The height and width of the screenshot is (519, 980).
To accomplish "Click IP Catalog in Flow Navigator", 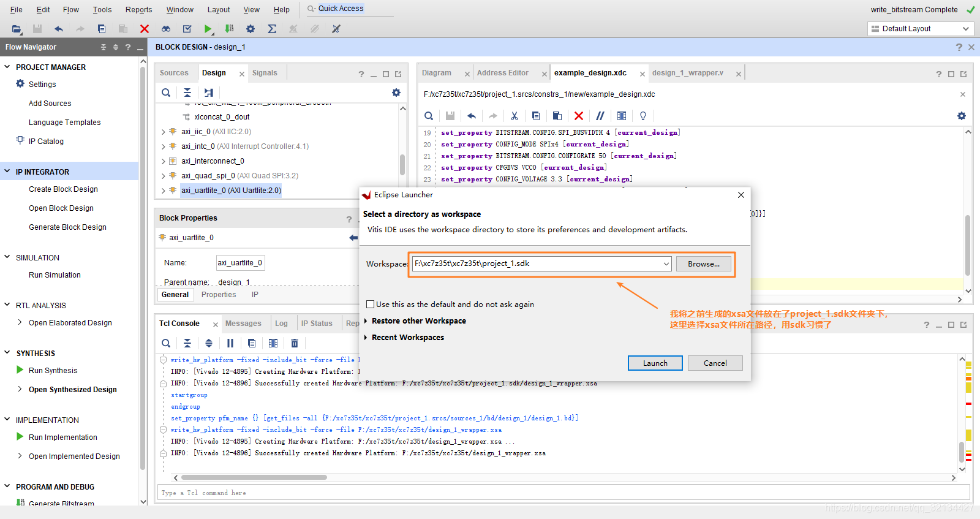I will click(x=46, y=142).
